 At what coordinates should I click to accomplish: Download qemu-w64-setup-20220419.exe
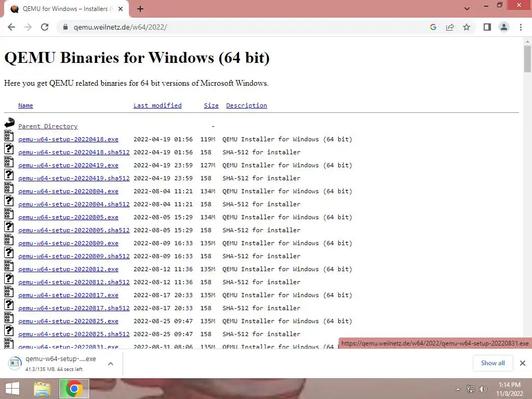[x=68, y=165]
